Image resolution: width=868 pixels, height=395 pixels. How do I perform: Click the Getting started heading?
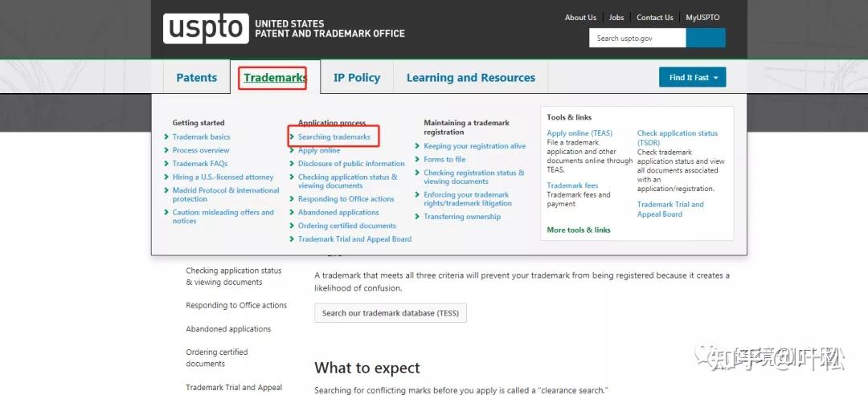coord(199,123)
